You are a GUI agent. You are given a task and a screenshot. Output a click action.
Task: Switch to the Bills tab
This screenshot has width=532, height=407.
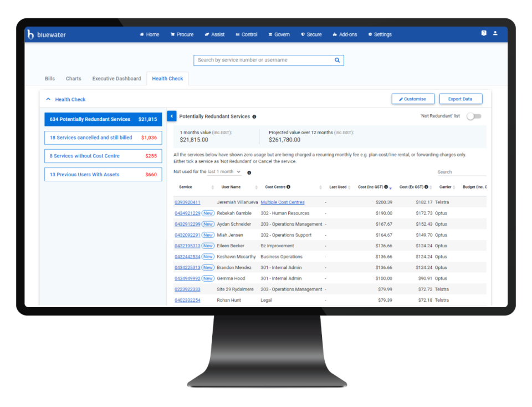[50, 78]
